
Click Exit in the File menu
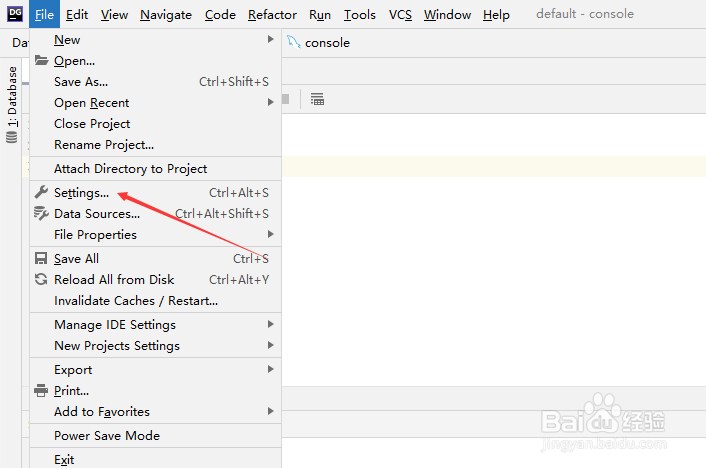coord(65,460)
